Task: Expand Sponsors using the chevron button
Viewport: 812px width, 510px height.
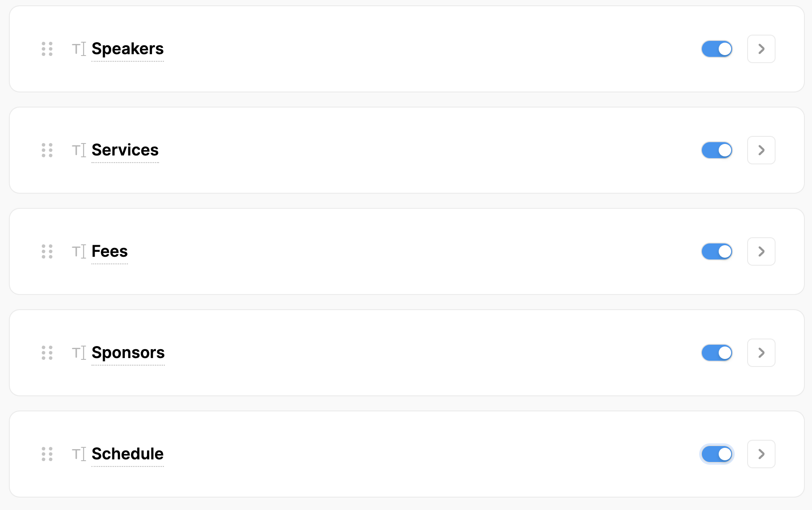Action: [761, 353]
